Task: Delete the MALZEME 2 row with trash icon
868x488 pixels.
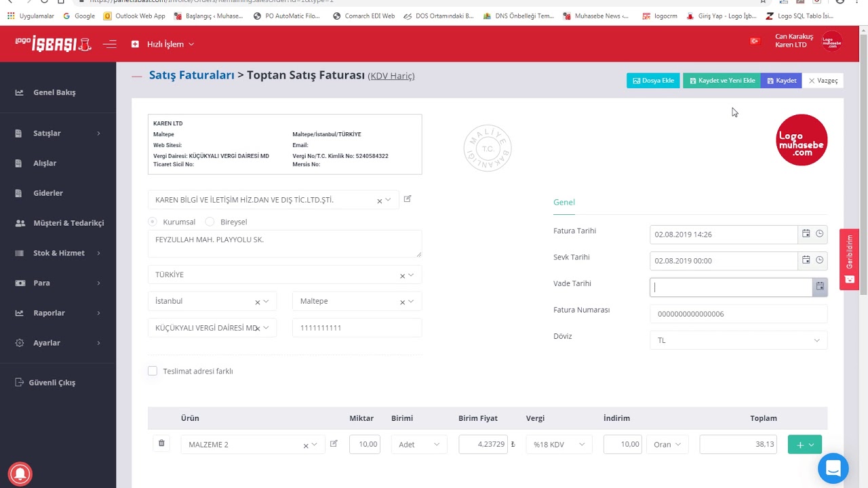Action: tap(161, 443)
